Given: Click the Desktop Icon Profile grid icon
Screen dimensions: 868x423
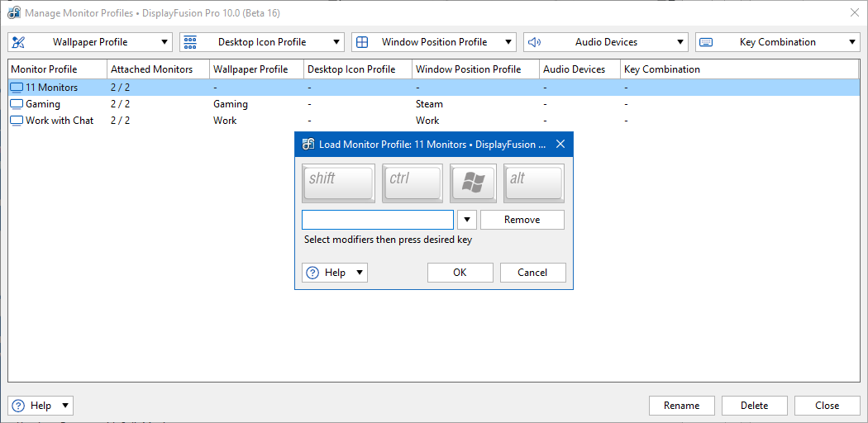Looking at the screenshot, I should (190, 42).
